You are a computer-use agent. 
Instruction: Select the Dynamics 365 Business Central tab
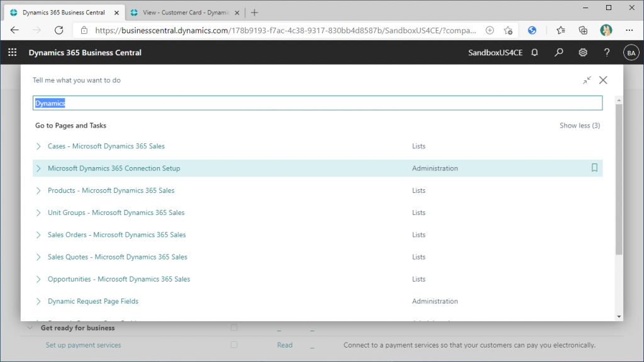64,13
